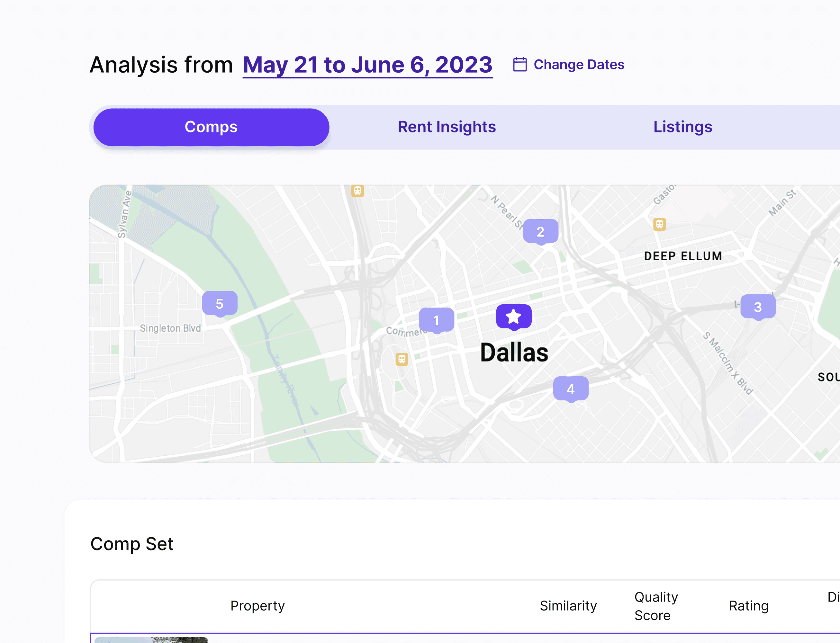Click the Comp Set heading
The width and height of the screenshot is (840, 643).
tap(132, 544)
